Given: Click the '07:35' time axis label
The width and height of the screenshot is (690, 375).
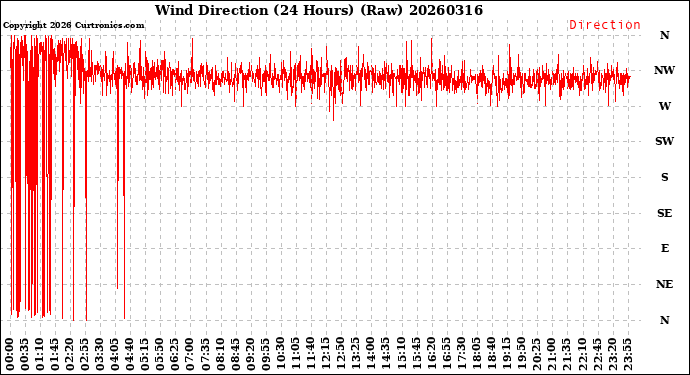Looking at the screenshot, I should (x=206, y=354).
